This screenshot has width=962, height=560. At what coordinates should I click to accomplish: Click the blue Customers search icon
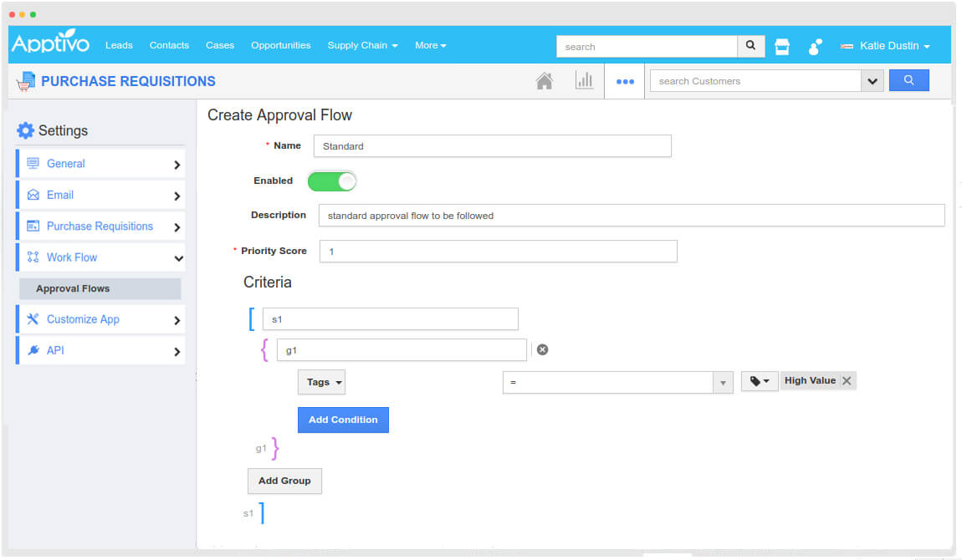pyautogui.click(x=909, y=80)
